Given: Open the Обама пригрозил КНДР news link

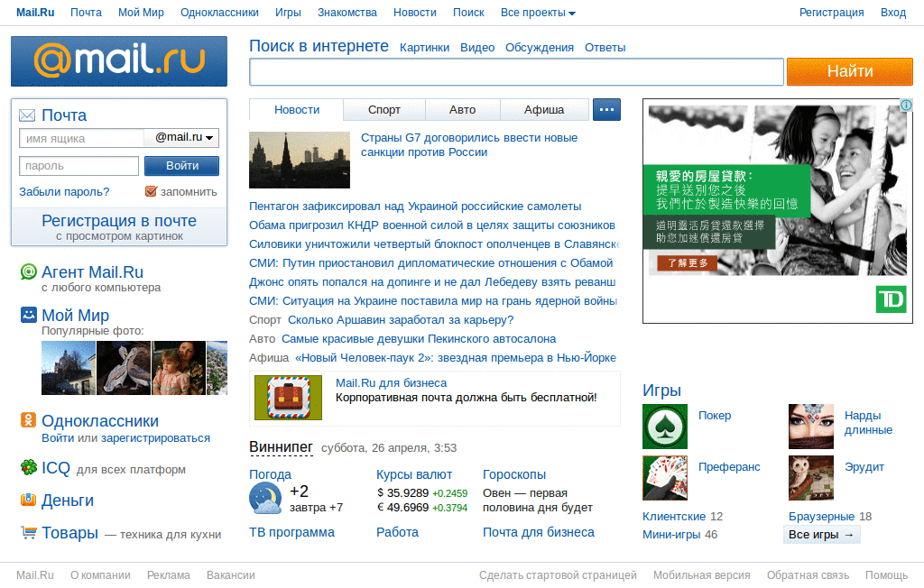Looking at the screenshot, I should (432, 225).
